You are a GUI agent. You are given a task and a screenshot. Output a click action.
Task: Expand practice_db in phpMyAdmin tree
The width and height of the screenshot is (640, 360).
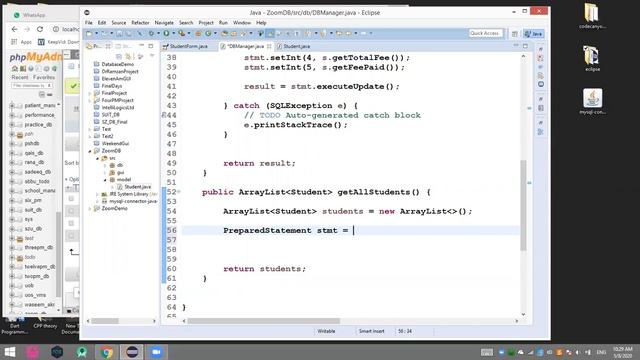click(12, 124)
